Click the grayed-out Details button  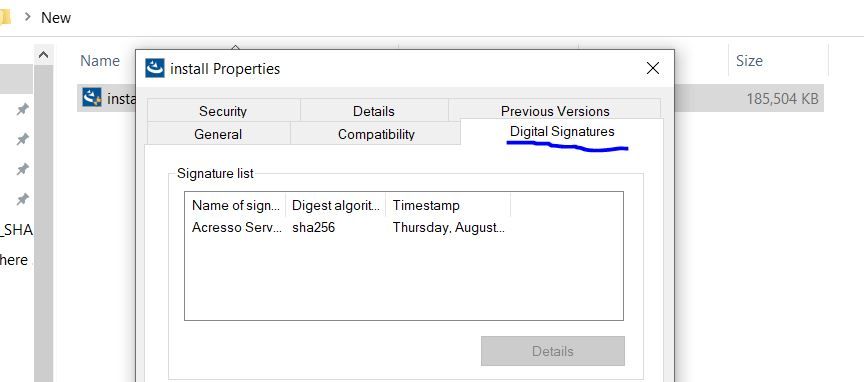click(x=553, y=351)
